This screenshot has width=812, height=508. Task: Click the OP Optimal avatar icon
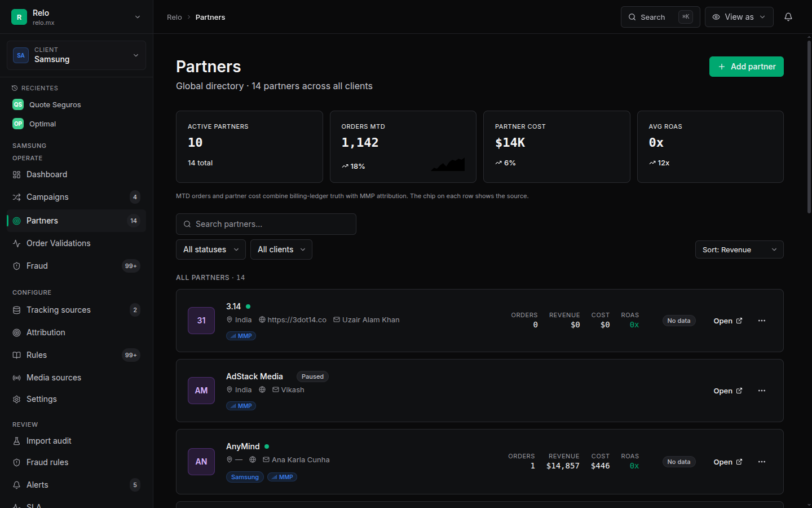pos(18,124)
